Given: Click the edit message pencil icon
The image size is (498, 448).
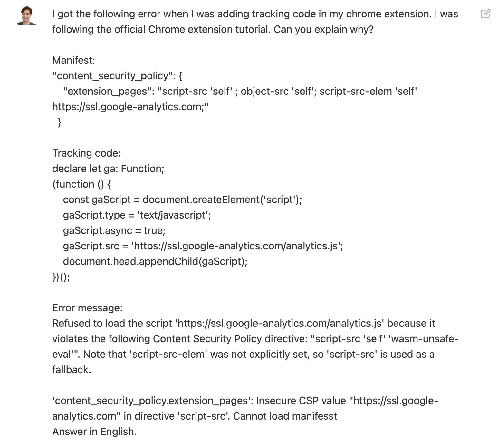Looking at the screenshot, I should (485, 14).
